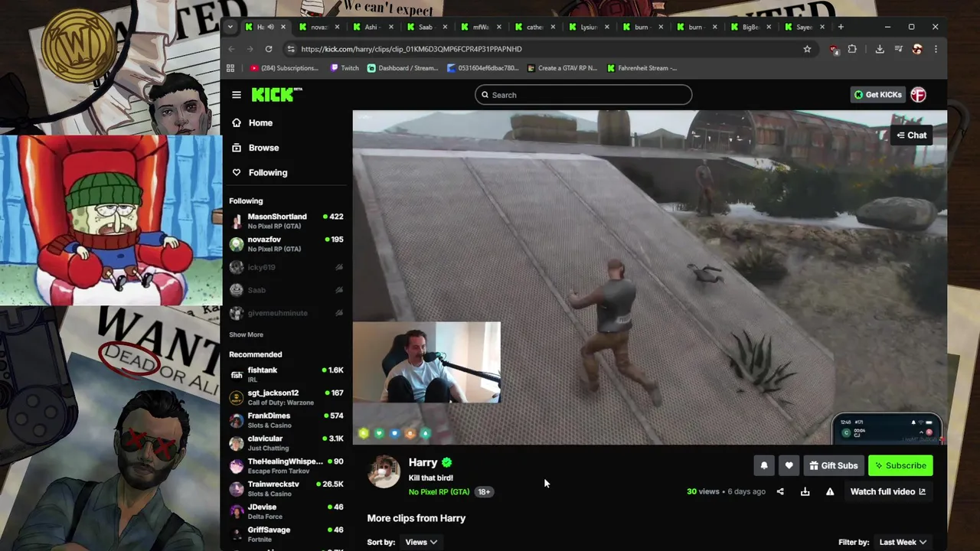Image resolution: width=980 pixels, height=551 pixels.
Task: Click Watch full video
Action: [x=887, y=491]
